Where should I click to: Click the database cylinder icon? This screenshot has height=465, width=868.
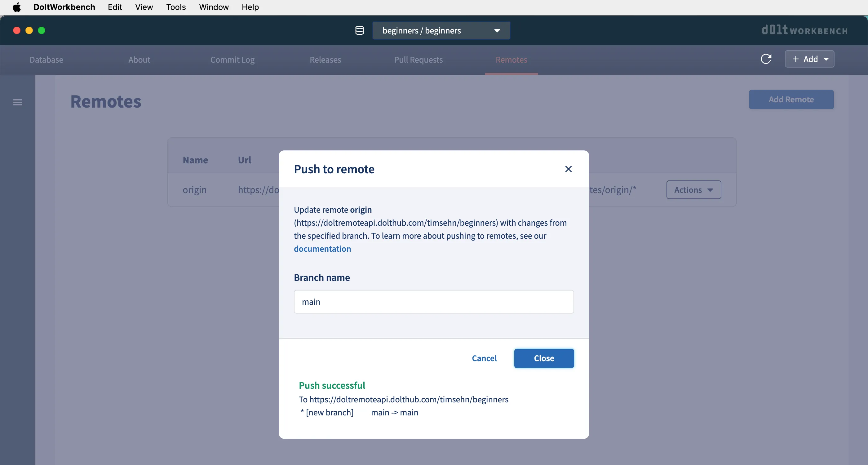pos(359,31)
